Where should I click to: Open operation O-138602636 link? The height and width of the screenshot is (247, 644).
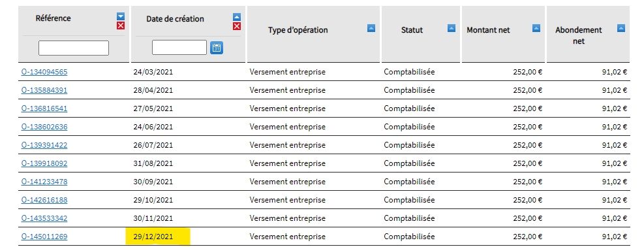(x=44, y=127)
